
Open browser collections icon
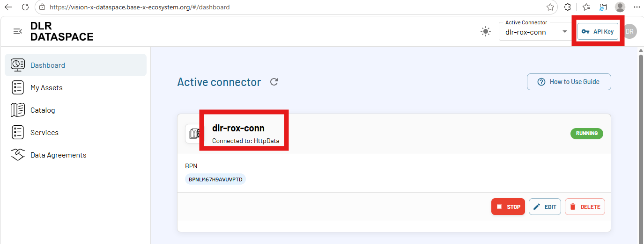coord(603,7)
